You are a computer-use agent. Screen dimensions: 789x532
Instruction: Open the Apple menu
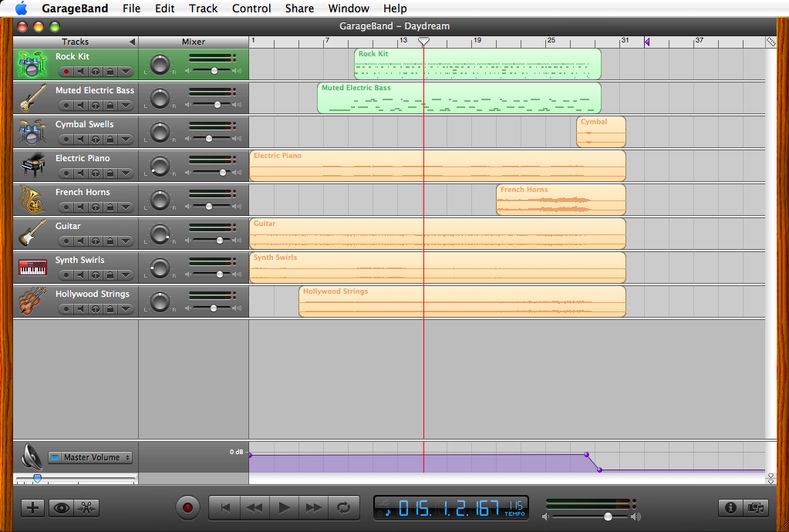coord(21,8)
